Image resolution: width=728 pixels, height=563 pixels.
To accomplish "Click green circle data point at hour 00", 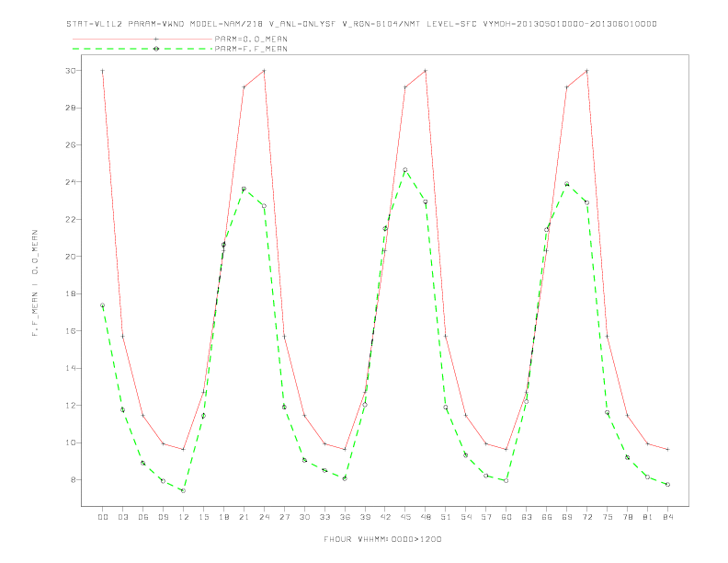I will [103, 305].
